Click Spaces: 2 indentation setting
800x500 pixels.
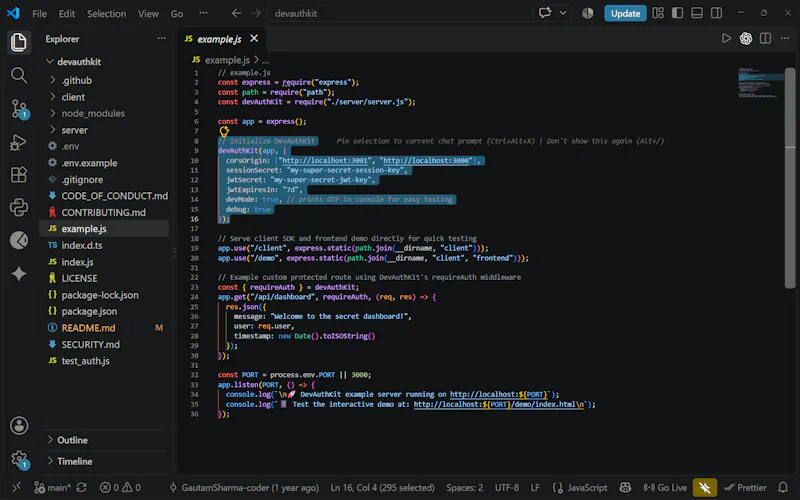[464, 488]
